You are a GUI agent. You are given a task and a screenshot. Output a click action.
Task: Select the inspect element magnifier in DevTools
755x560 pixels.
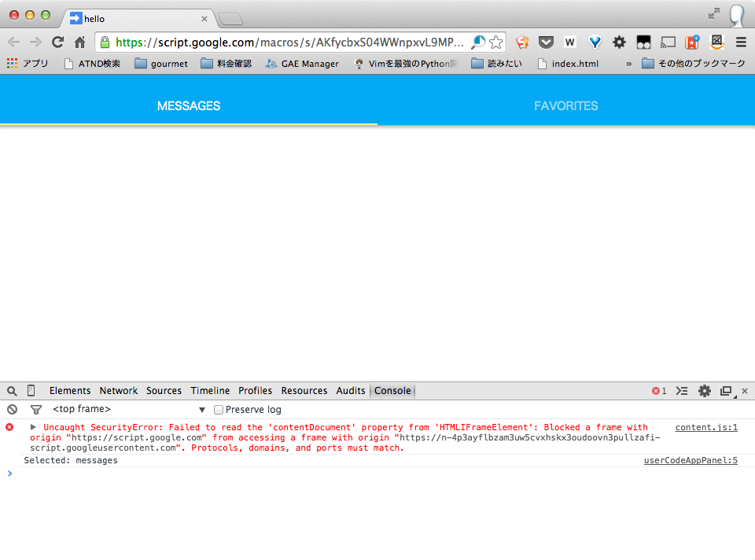12,390
